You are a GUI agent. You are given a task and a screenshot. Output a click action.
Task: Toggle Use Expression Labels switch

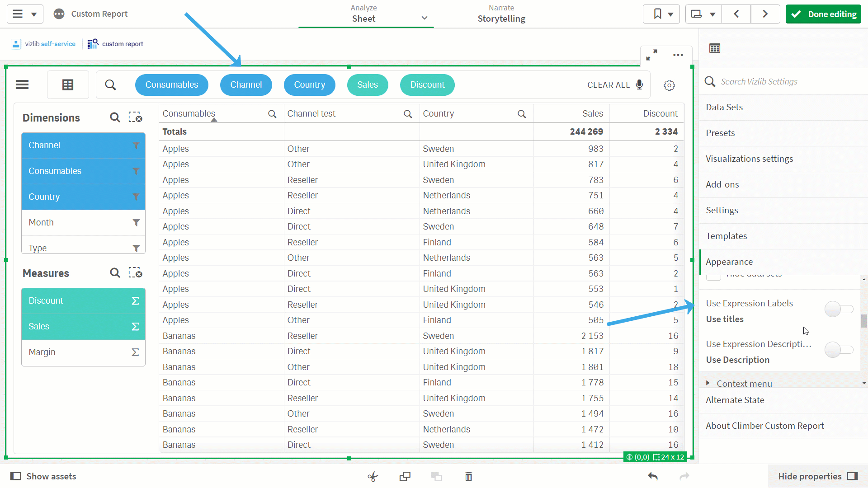839,309
